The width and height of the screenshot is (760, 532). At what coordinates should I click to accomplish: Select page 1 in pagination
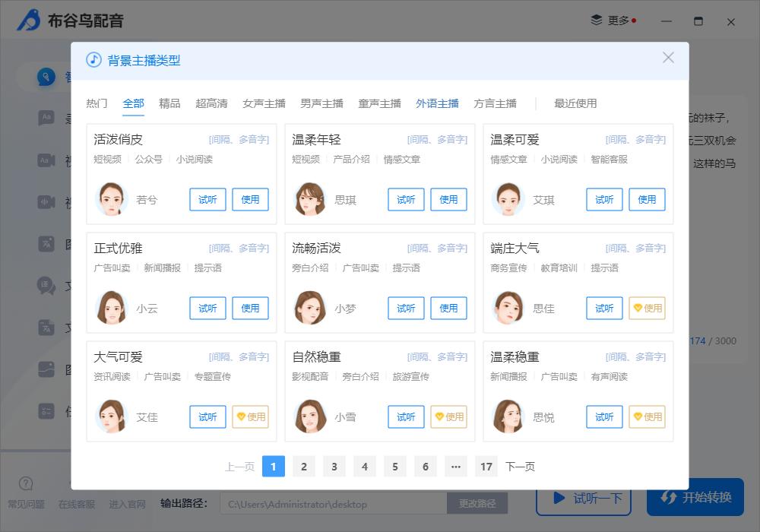pyautogui.click(x=274, y=466)
